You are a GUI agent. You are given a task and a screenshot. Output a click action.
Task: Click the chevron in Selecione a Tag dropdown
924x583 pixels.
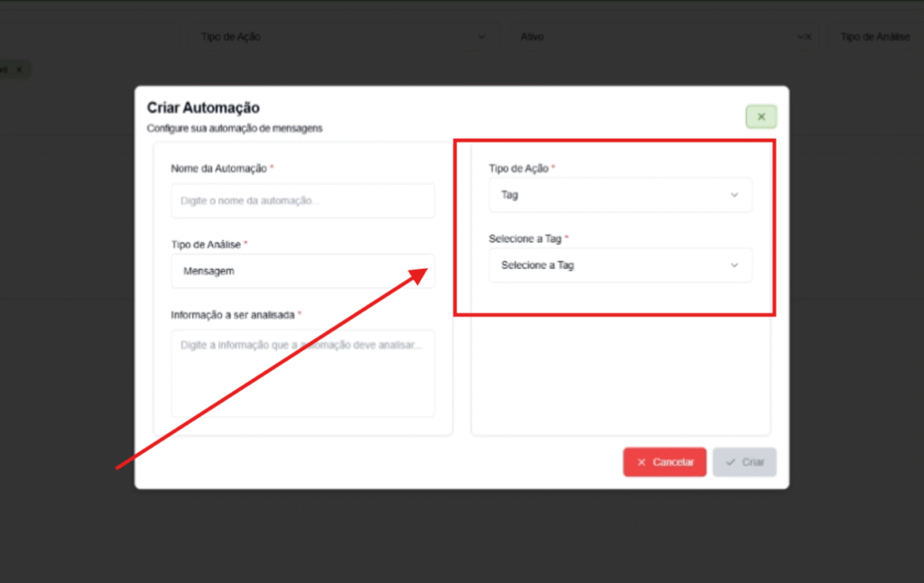click(x=734, y=265)
